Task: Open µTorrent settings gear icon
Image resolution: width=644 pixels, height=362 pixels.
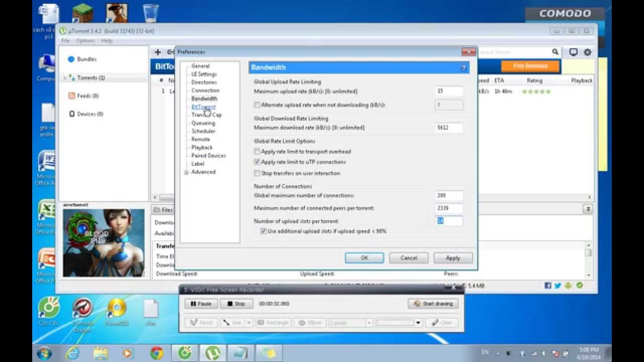Action: (587, 52)
